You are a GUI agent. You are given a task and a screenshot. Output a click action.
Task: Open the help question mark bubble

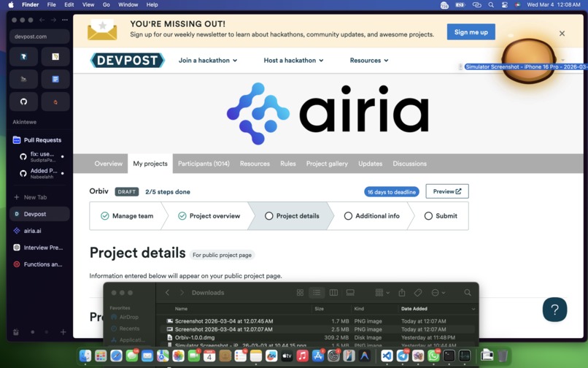pos(554,310)
